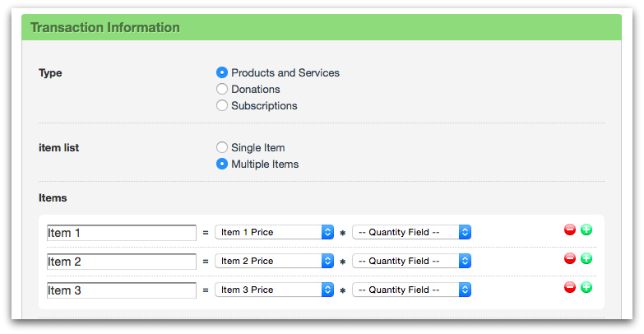Click the red remove icon for Item 1

(569, 230)
